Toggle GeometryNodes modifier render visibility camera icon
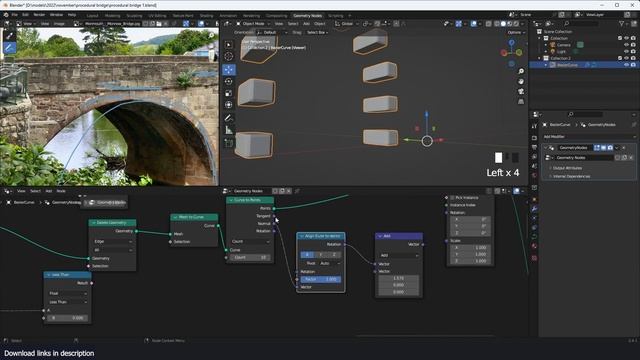Image resolution: width=640 pixels, height=360 pixels. point(610,148)
